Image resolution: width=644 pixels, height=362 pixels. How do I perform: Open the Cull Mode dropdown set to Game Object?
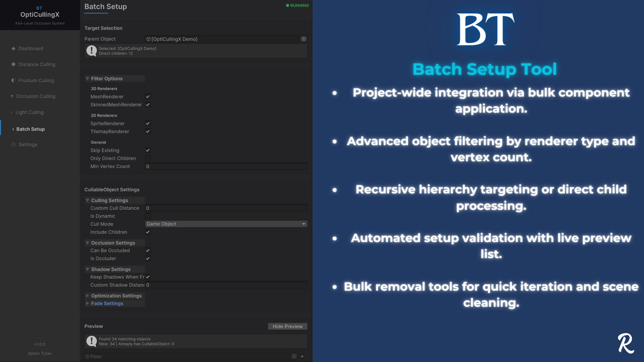click(226, 224)
